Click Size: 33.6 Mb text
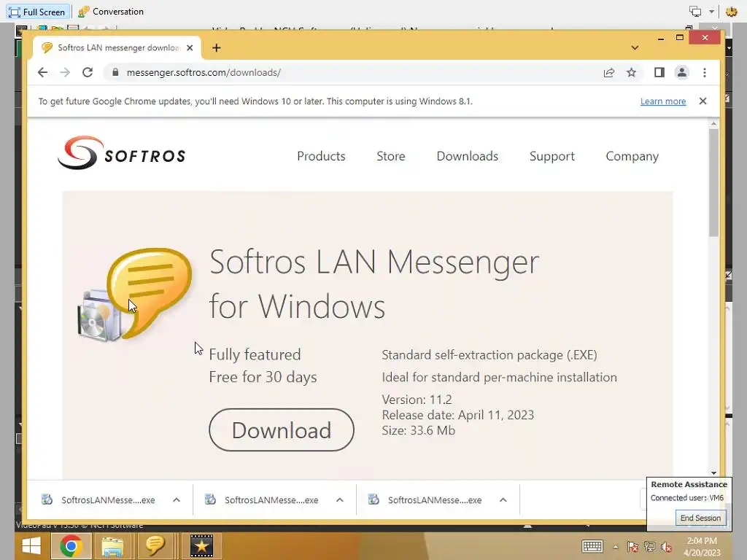The height and width of the screenshot is (560, 747). (418, 430)
